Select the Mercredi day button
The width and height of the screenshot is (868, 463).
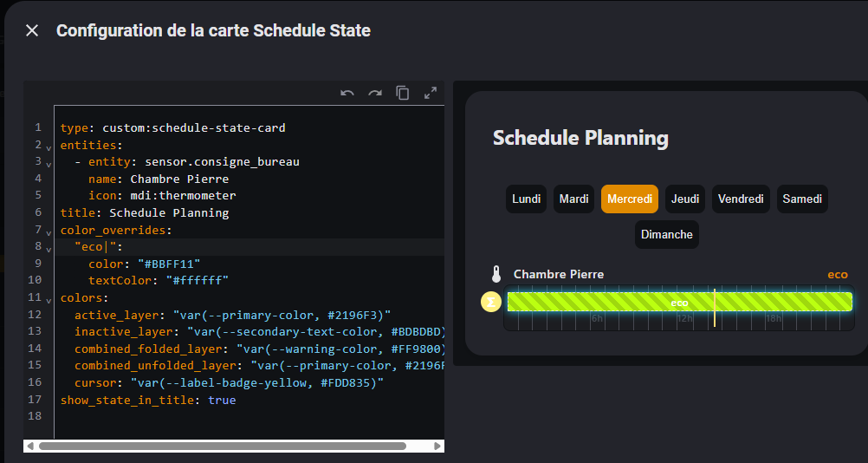(x=630, y=199)
